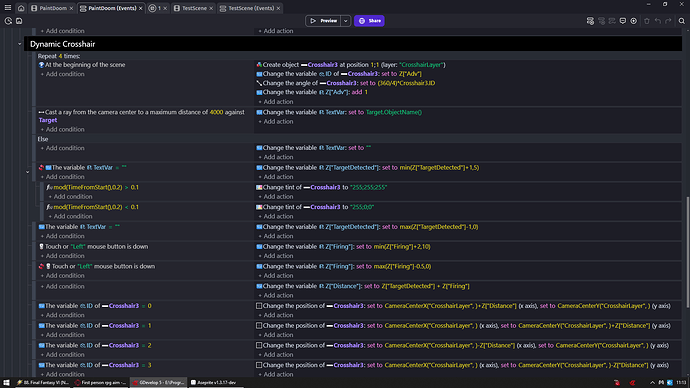Open the Preview options dropdown arrow

pyautogui.click(x=345, y=21)
